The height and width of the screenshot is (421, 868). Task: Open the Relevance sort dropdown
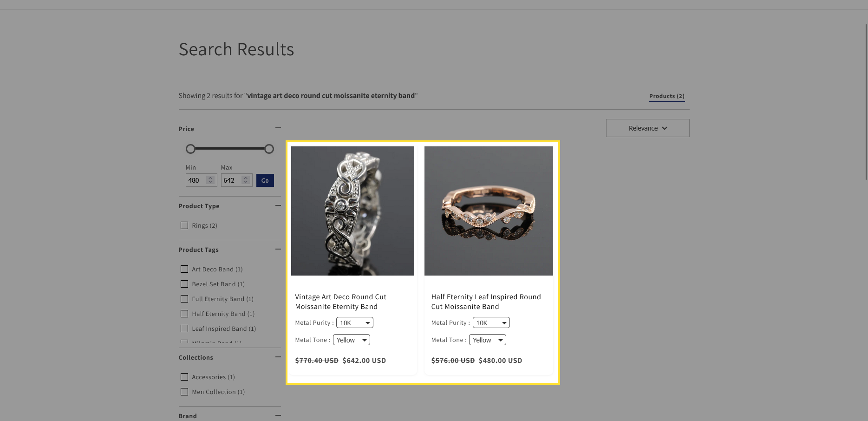pyautogui.click(x=647, y=128)
